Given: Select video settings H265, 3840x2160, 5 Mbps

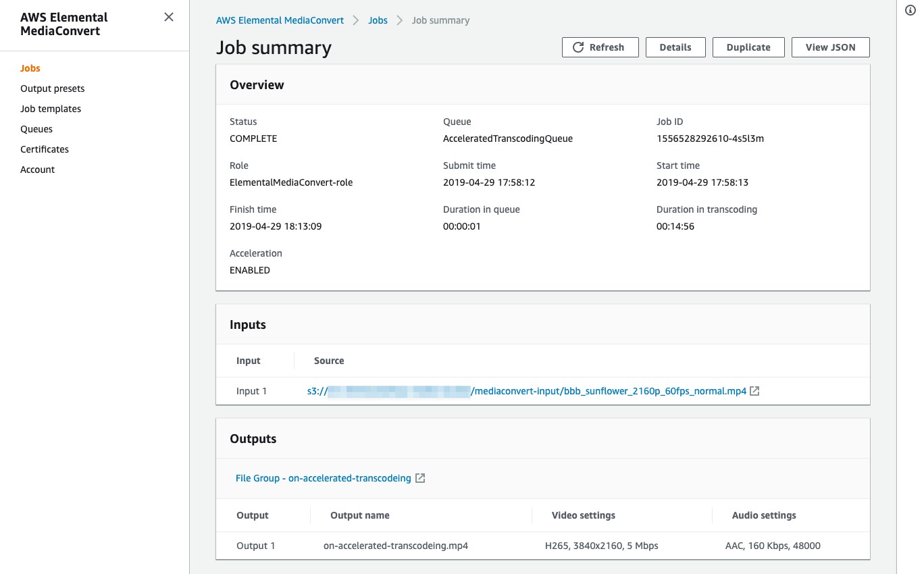Looking at the screenshot, I should [x=602, y=546].
